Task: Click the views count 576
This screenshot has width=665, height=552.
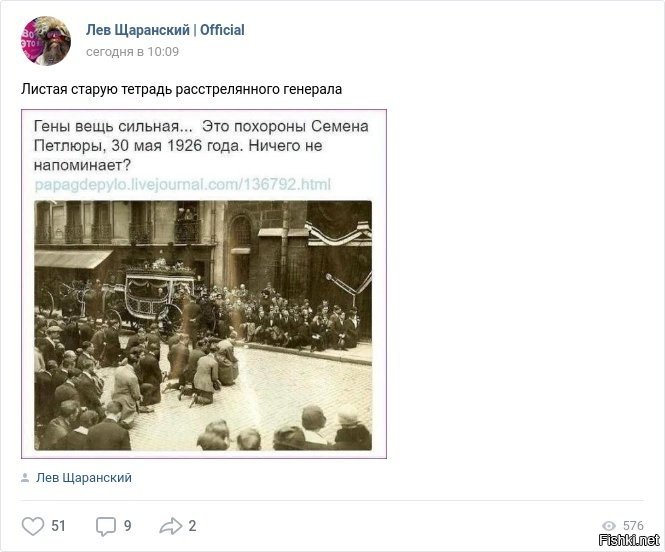Action: (633, 526)
